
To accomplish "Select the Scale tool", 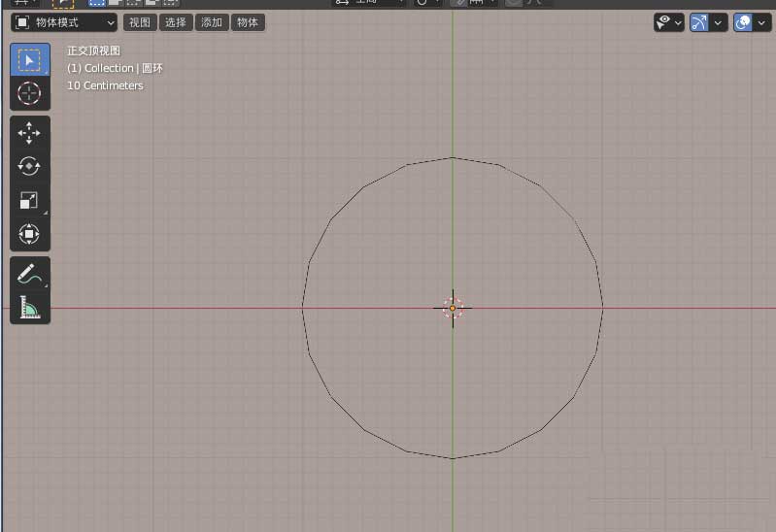I will click(29, 200).
